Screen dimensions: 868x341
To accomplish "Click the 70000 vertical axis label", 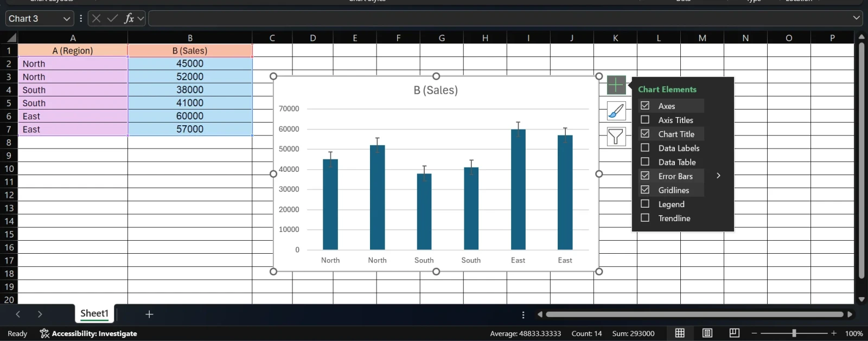I will click(x=289, y=108).
